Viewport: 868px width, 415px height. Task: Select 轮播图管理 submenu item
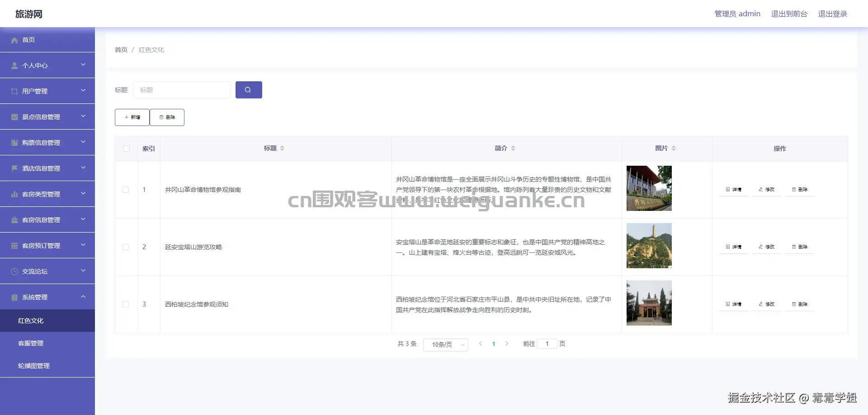pos(47,366)
